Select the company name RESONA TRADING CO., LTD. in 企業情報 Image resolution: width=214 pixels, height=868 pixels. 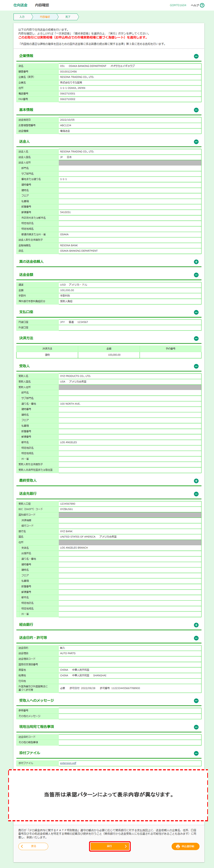[x=77, y=77]
